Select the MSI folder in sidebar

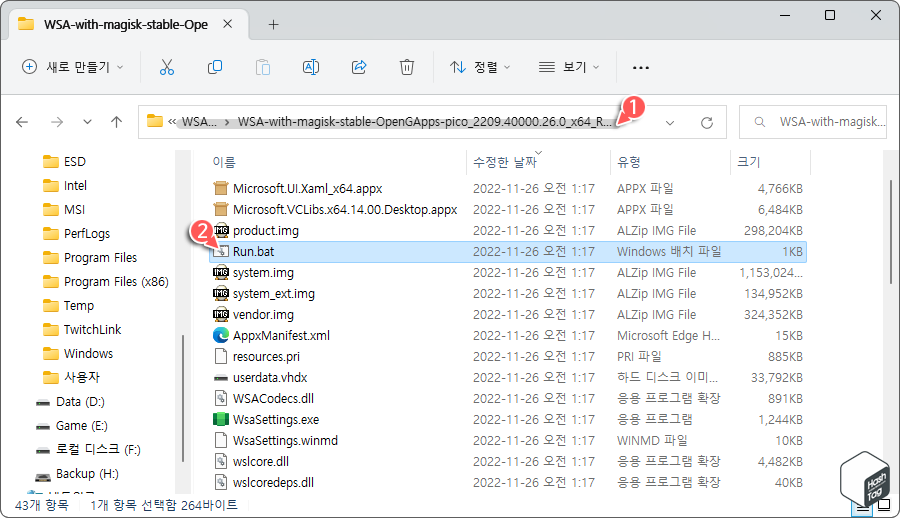64,210
